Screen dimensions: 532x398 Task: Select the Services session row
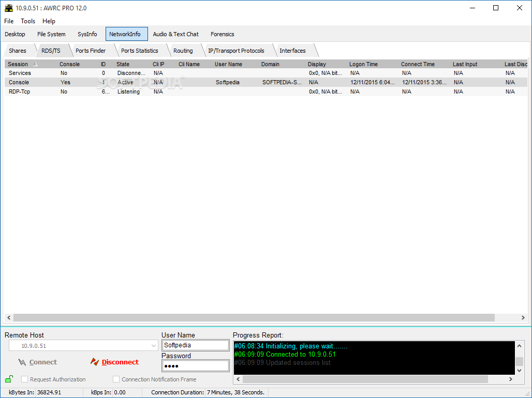[x=265, y=73]
